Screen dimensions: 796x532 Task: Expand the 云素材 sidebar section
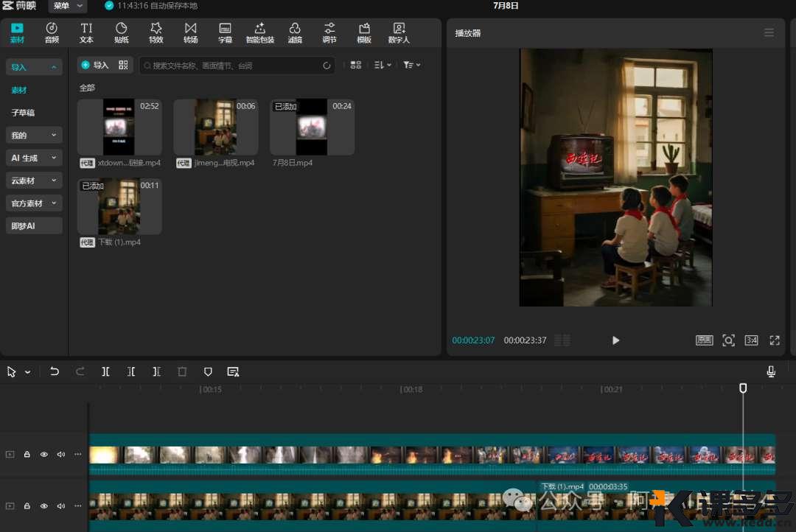tap(34, 181)
